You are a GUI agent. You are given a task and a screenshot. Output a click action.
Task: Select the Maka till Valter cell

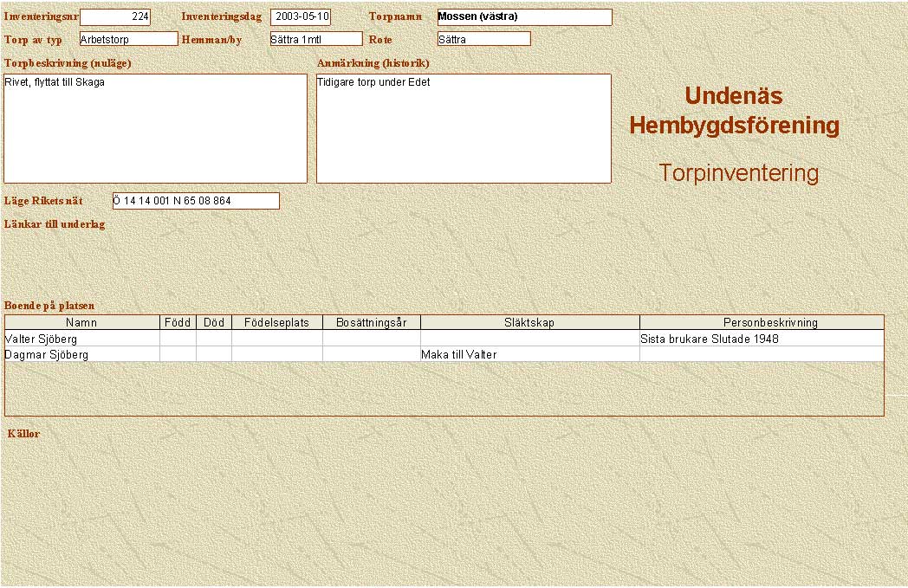click(x=529, y=354)
